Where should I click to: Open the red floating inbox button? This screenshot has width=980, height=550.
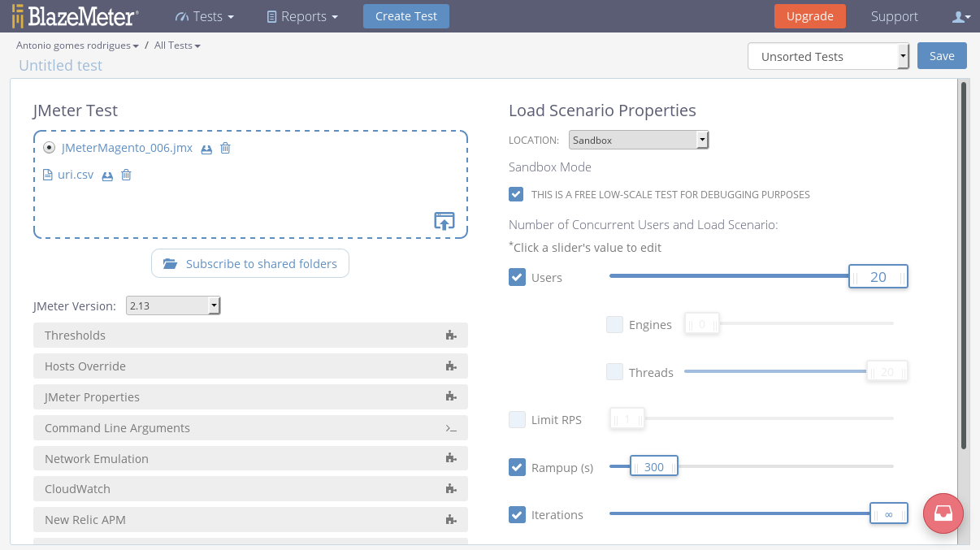pos(943,513)
